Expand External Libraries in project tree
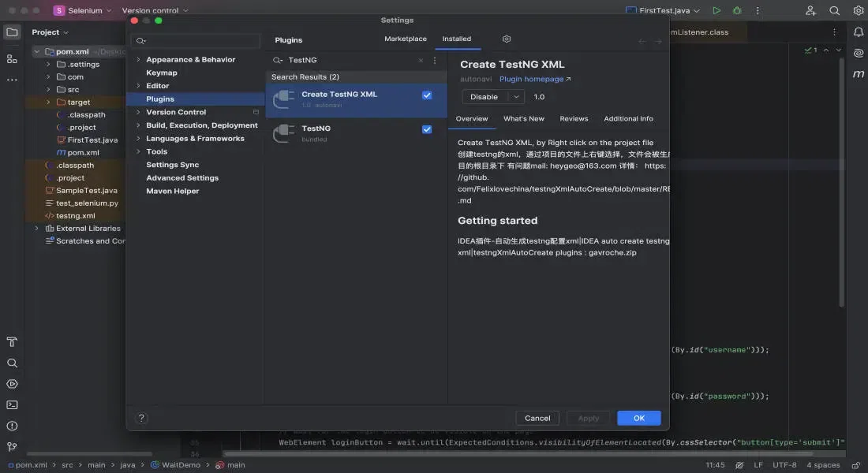The image size is (868, 473). click(36, 229)
